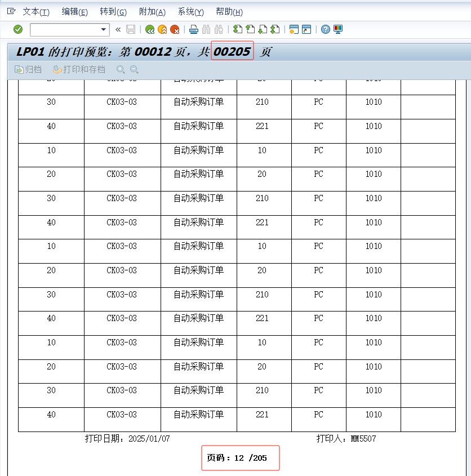The image size is (471, 476).
Task: Click the Generate Shortcut icon
Action: tap(306, 29)
